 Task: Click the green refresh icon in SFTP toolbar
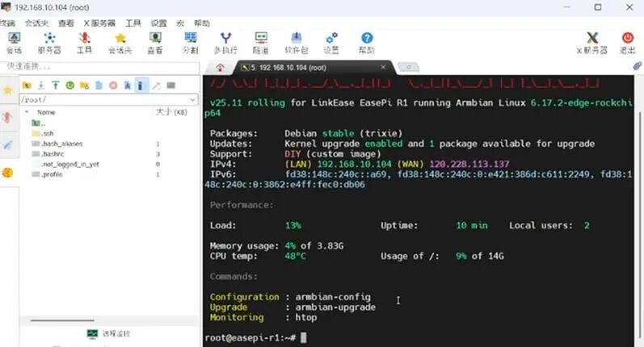[x=70, y=85]
